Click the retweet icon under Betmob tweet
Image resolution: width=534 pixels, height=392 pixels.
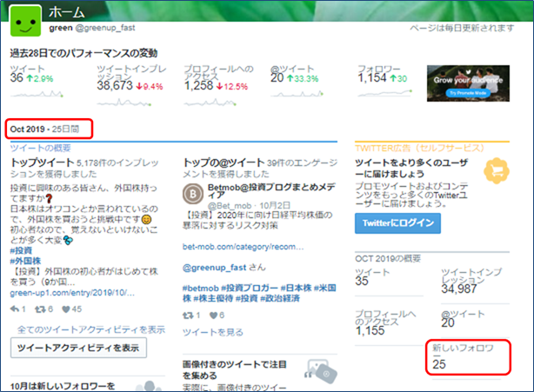click(x=188, y=316)
